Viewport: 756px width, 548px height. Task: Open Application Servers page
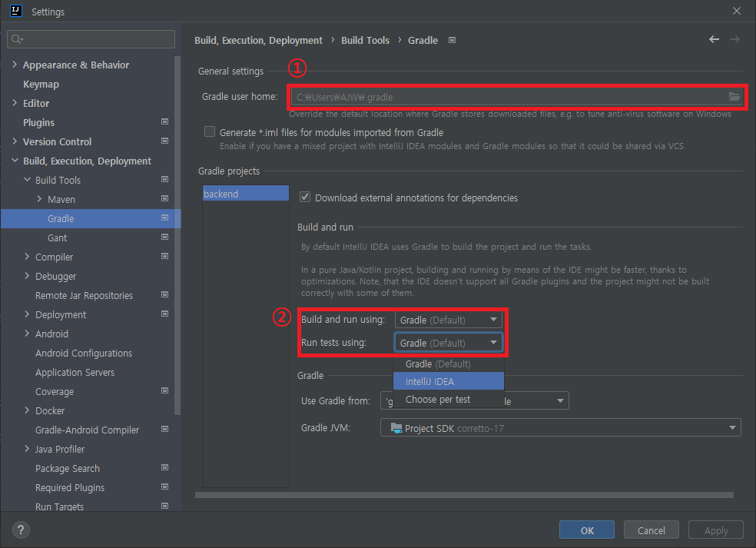coord(75,373)
